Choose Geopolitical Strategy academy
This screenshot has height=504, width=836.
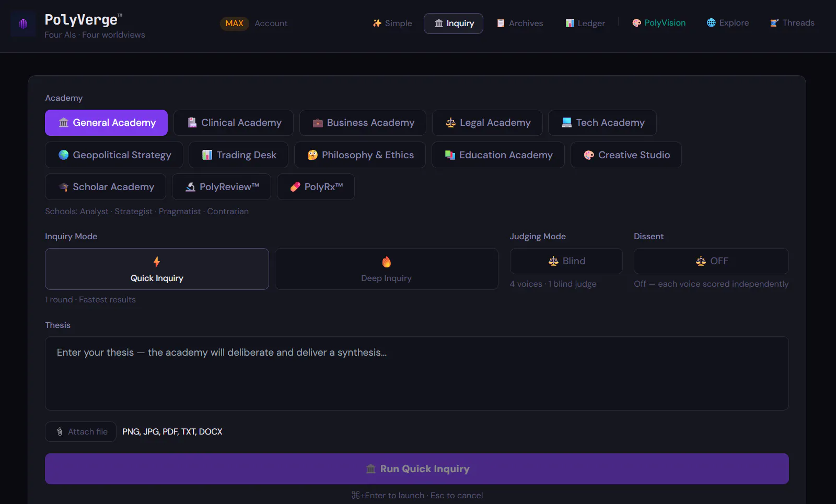pos(114,155)
